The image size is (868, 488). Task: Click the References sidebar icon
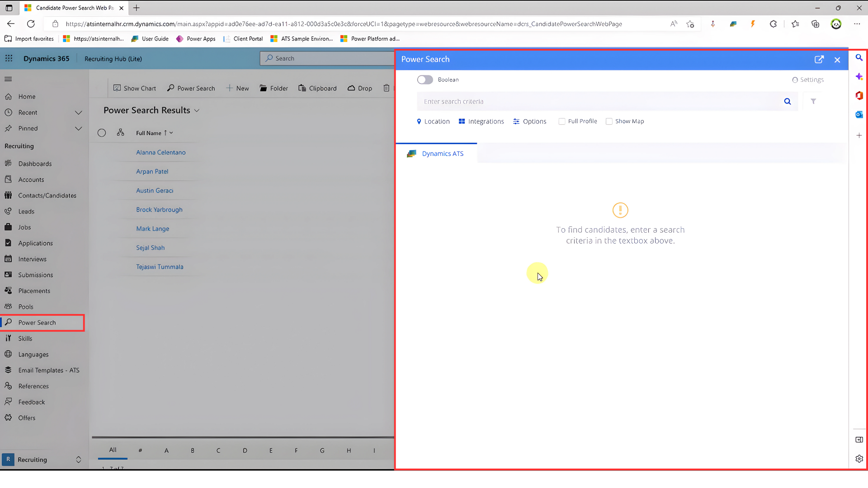pos(8,386)
